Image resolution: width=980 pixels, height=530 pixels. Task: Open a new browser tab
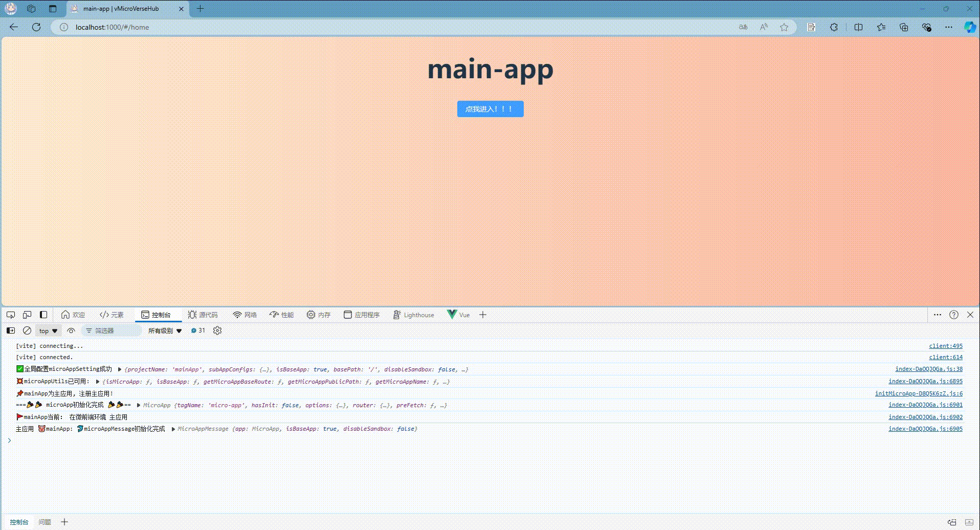tap(200, 9)
